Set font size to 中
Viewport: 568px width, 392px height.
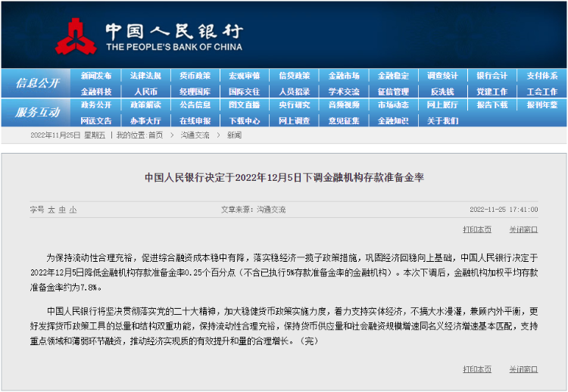(62, 210)
